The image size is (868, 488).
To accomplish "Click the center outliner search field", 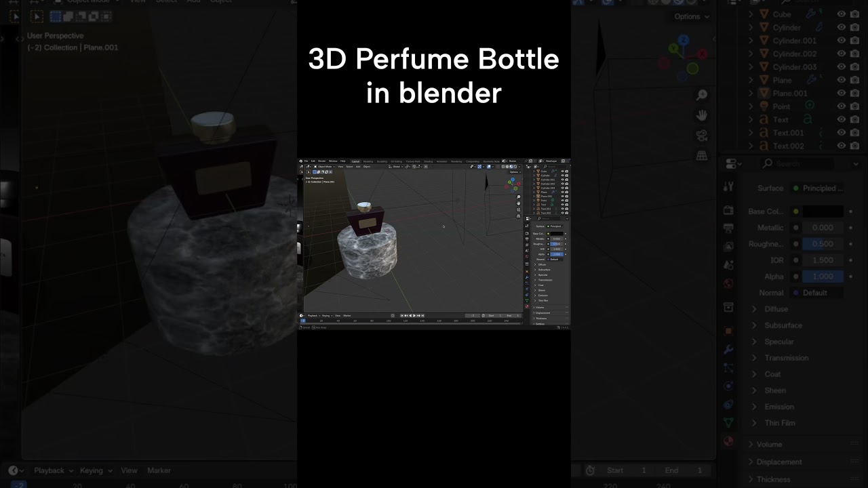I will point(556,167).
